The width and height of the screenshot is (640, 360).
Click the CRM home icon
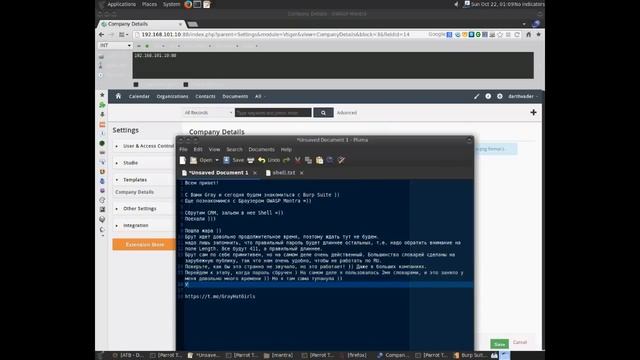coord(118,96)
